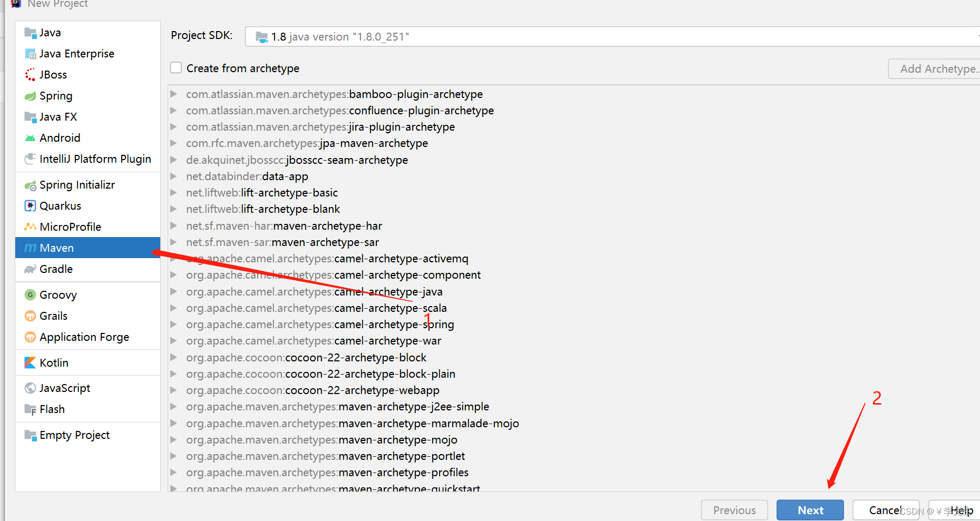
Task: Expand maven-archetype-portlet node
Action: (173, 456)
